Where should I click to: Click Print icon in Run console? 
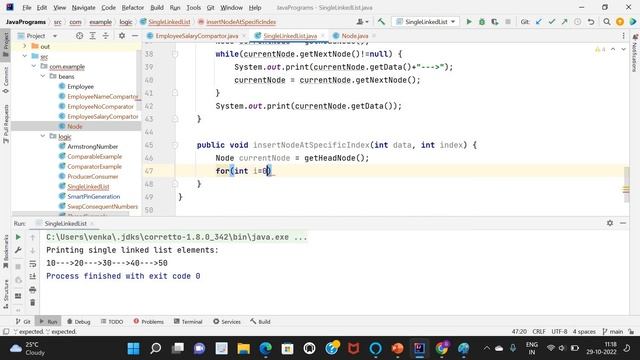pos(33,290)
